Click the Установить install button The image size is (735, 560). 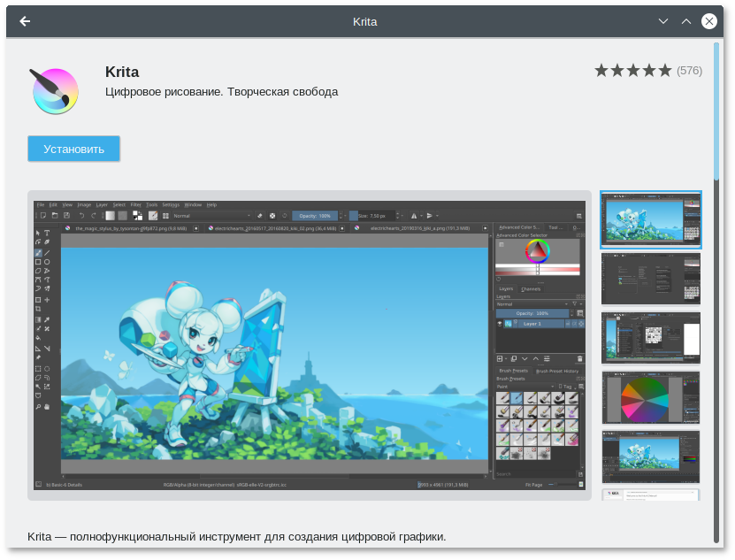tap(73, 150)
